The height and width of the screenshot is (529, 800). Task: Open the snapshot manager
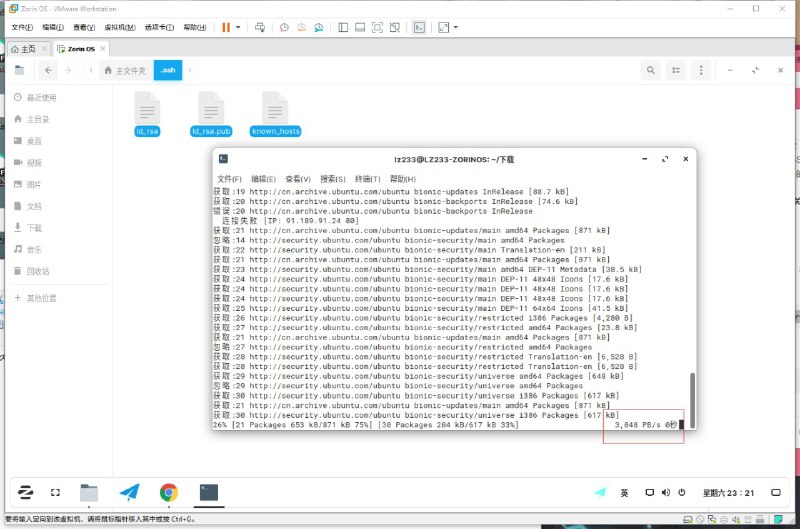pyautogui.click(x=319, y=28)
